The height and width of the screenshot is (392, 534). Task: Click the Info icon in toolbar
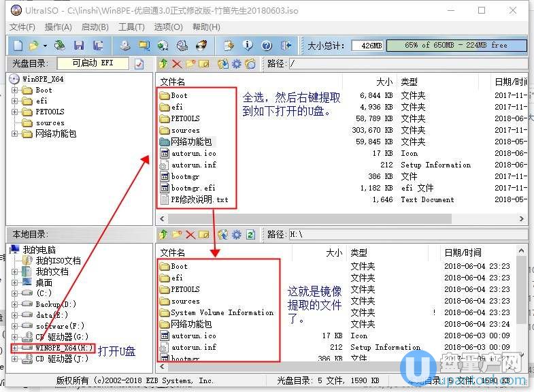(248, 46)
